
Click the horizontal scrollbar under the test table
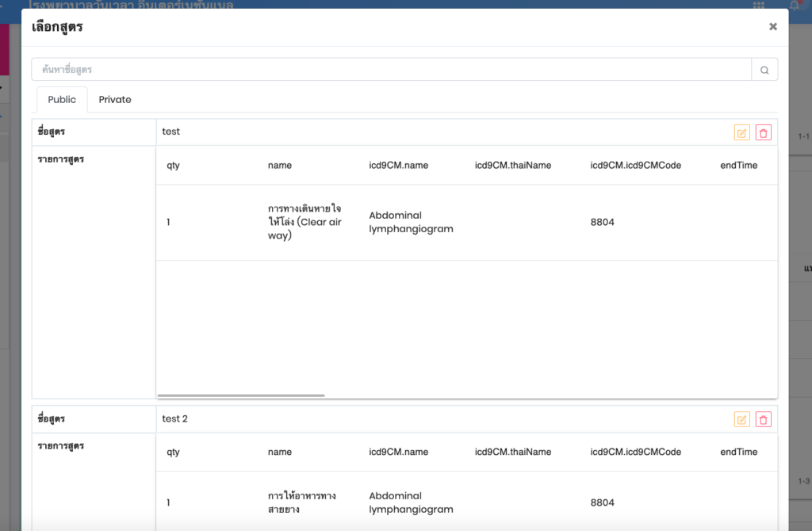(x=241, y=395)
